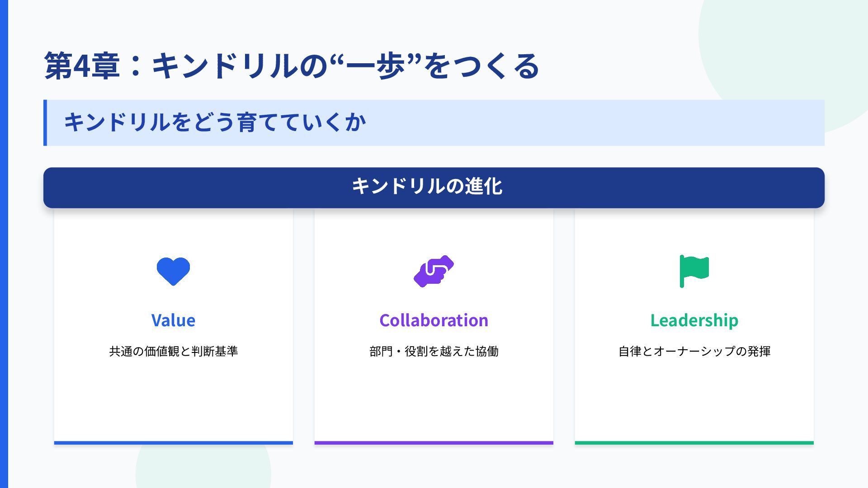Click blank space below the Collaboration description
This screenshot has width=868, height=488.
point(434,398)
